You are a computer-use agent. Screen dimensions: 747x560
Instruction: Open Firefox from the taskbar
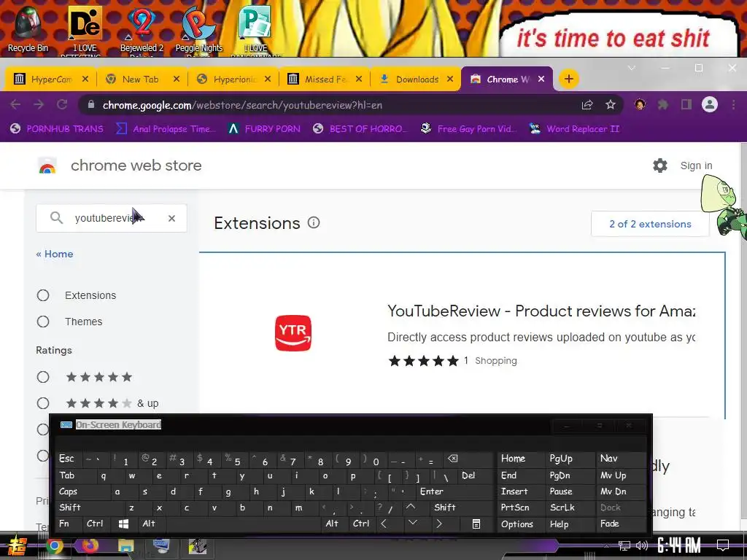[x=90, y=546]
